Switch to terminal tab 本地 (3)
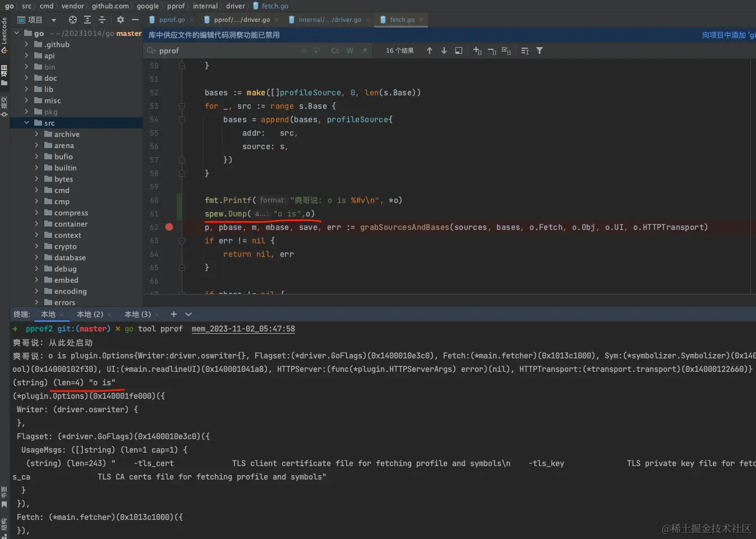 (137, 314)
